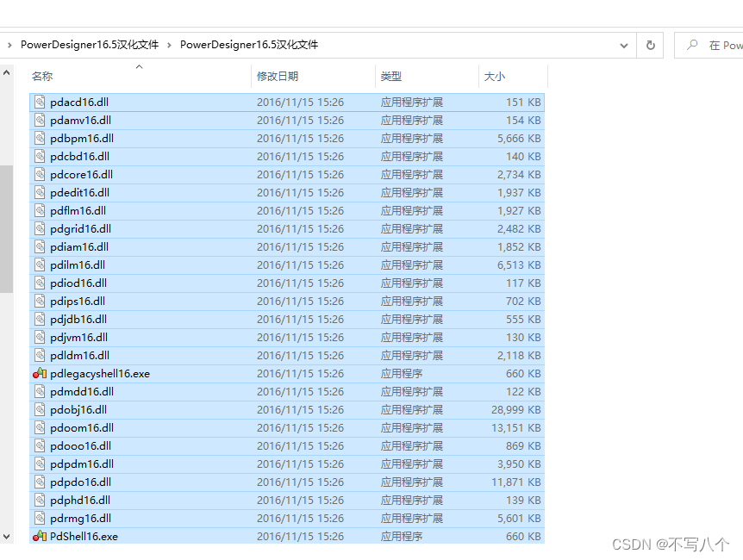
Task: Open the first PowerDesigner16.5汉化文件 breadcrumb
Action: tap(89, 45)
